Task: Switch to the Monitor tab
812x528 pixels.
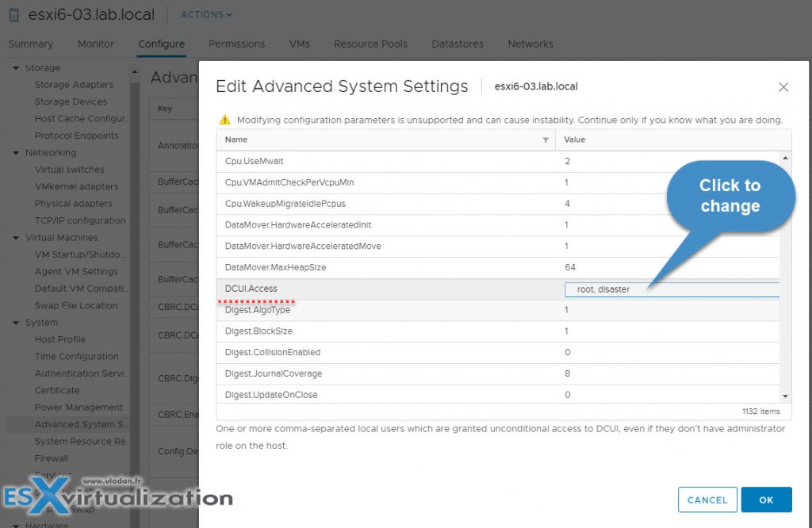Action: click(x=95, y=44)
